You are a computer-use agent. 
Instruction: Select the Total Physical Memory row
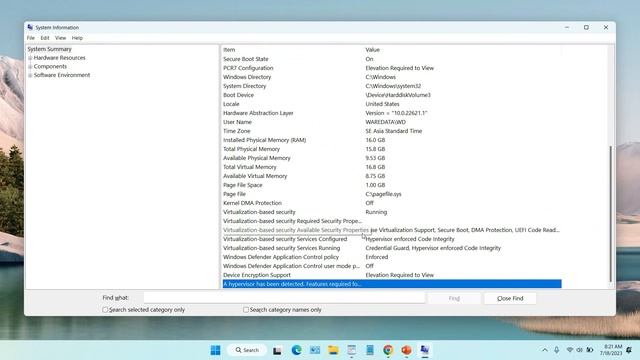(392, 149)
